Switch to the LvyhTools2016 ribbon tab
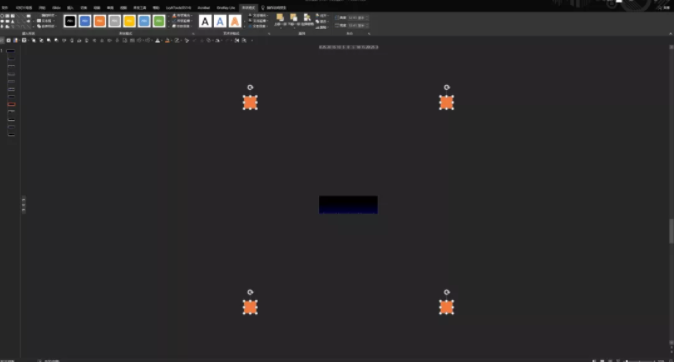674x362 pixels. [x=178, y=8]
